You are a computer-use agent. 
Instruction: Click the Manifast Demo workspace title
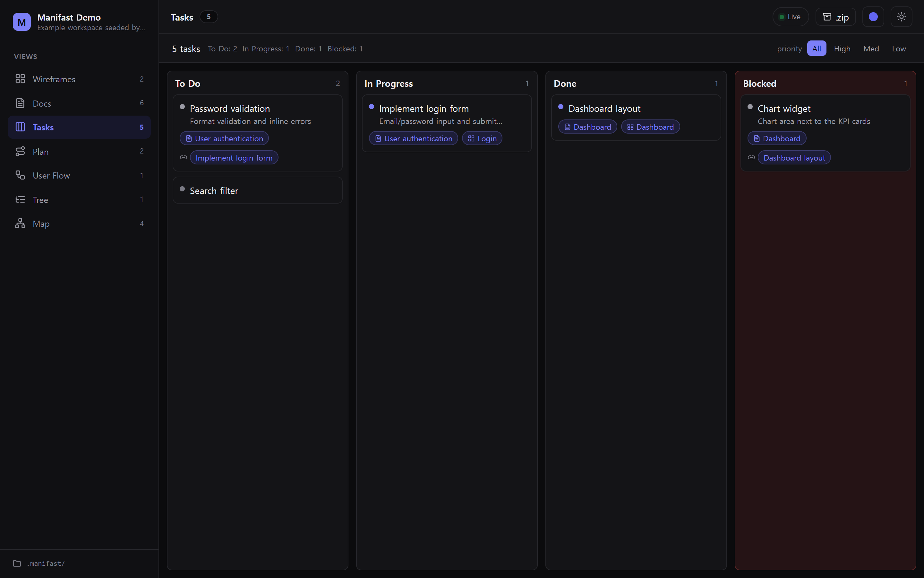click(69, 17)
